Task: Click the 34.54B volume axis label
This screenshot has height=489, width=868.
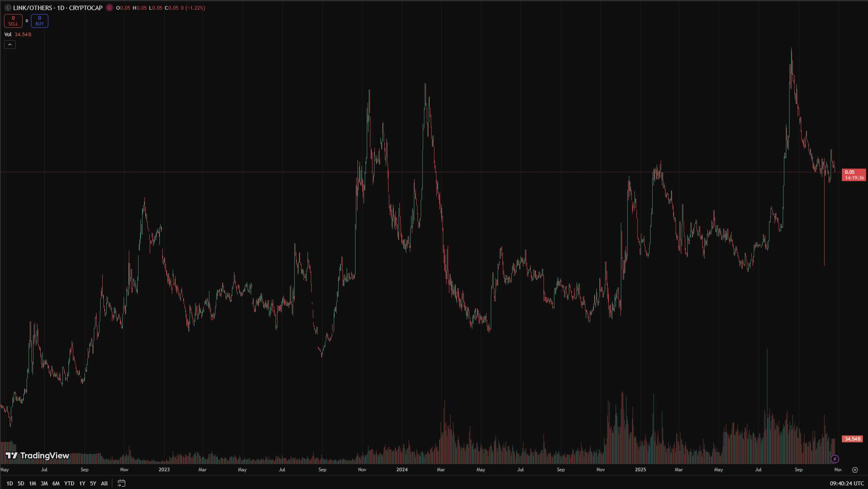Action: (x=852, y=439)
